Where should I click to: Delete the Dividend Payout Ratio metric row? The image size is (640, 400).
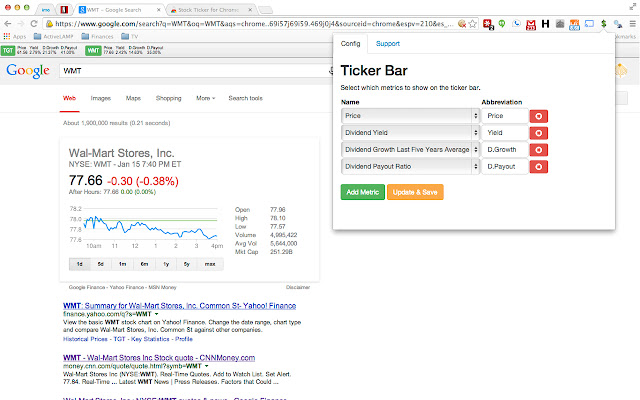tap(538, 167)
